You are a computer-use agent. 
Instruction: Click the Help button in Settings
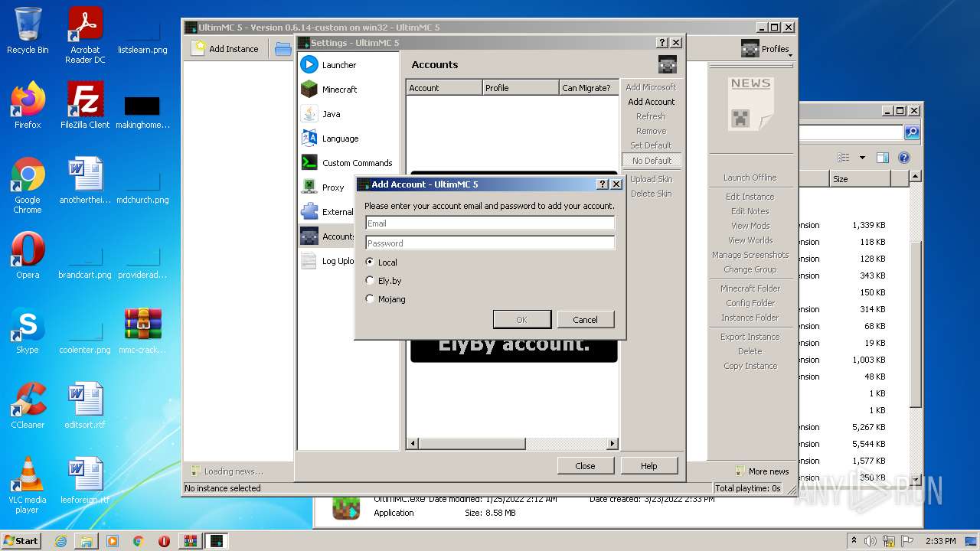[x=648, y=465]
